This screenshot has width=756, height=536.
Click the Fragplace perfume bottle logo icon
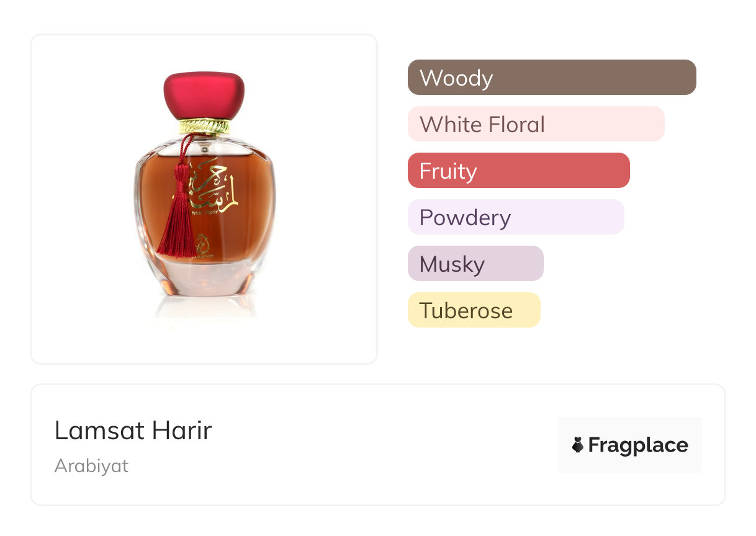click(578, 445)
